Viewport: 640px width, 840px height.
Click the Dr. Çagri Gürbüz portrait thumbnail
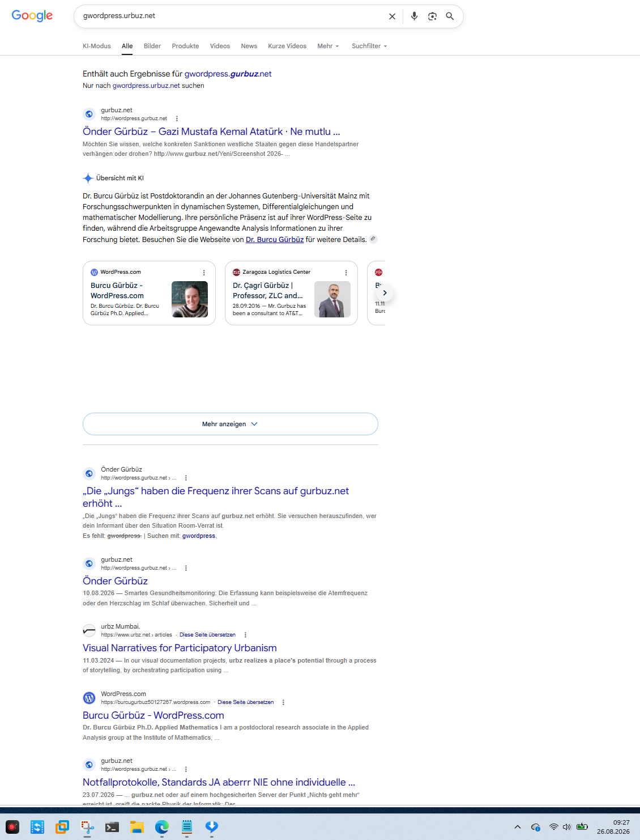[x=332, y=299]
